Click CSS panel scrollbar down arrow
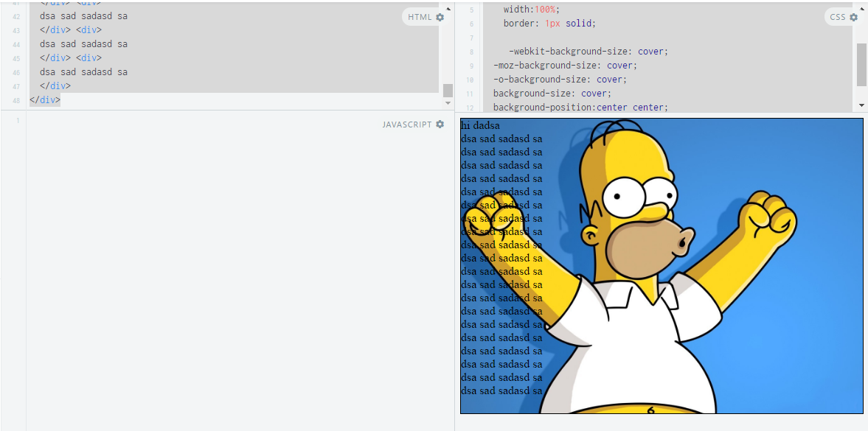Screen dimensions: 868x431 862,105
